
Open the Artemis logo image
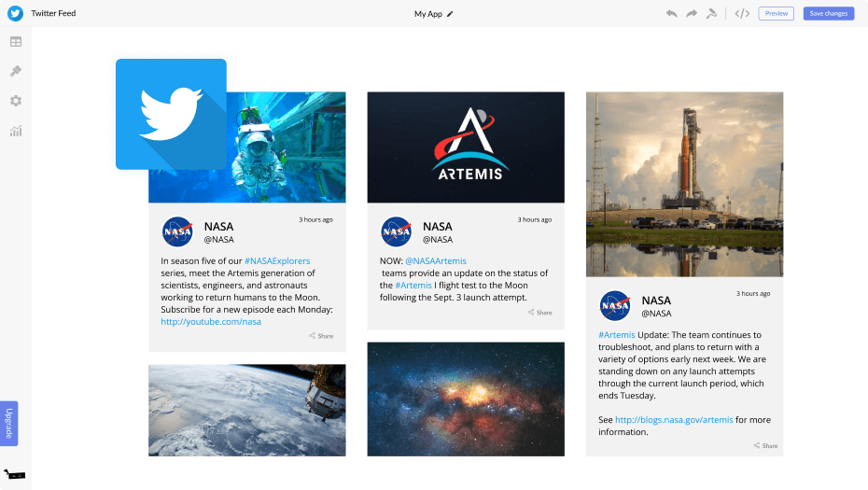(x=466, y=147)
